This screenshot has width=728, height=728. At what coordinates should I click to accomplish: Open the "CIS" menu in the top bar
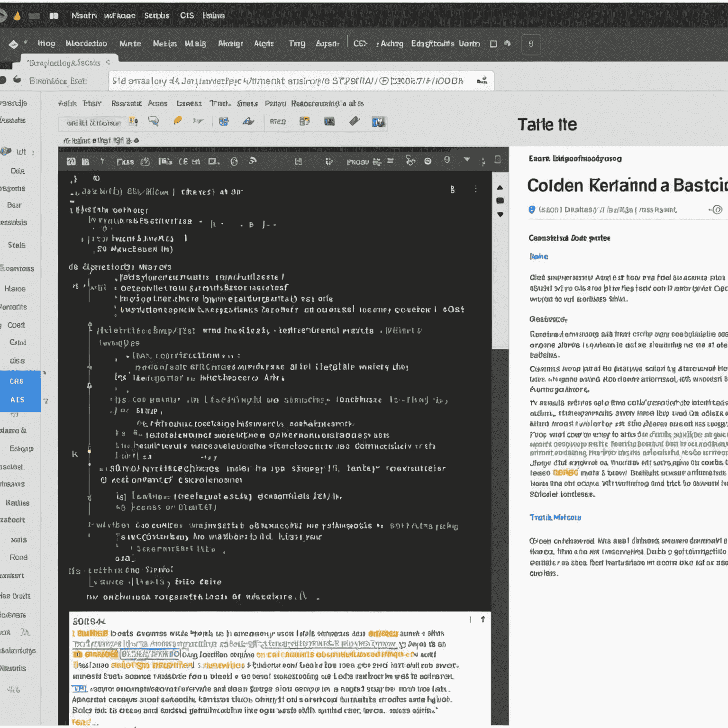coord(187,16)
